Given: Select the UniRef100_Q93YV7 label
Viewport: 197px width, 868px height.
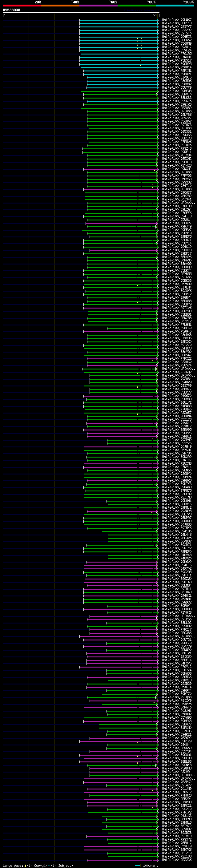Looking at the screenshot, I should (x=177, y=26).
